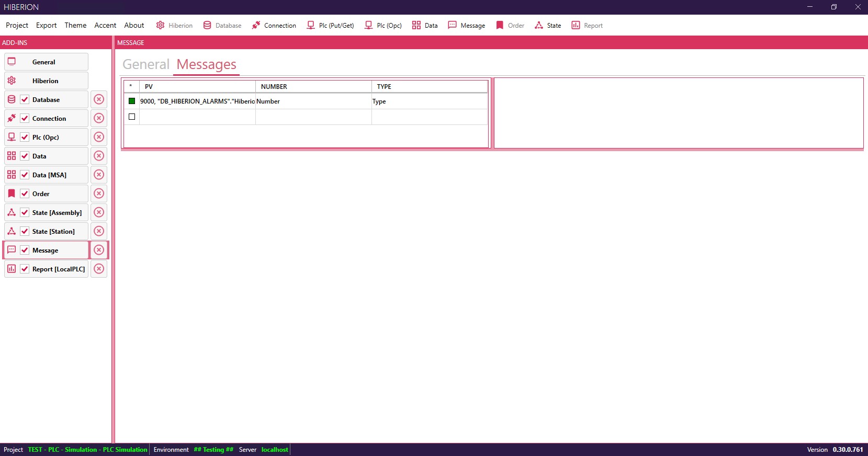The height and width of the screenshot is (456, 868).
Task: Remove the Order add-in with its X icon
Action: pyautogui.click(x=99, y=193)
